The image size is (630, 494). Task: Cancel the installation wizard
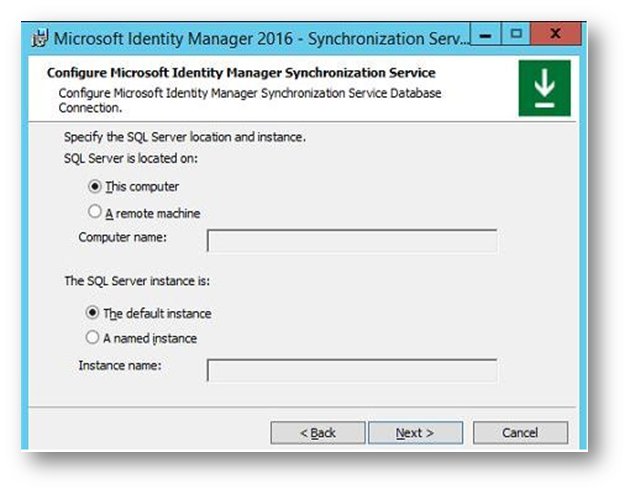click(x=520, y=433)
